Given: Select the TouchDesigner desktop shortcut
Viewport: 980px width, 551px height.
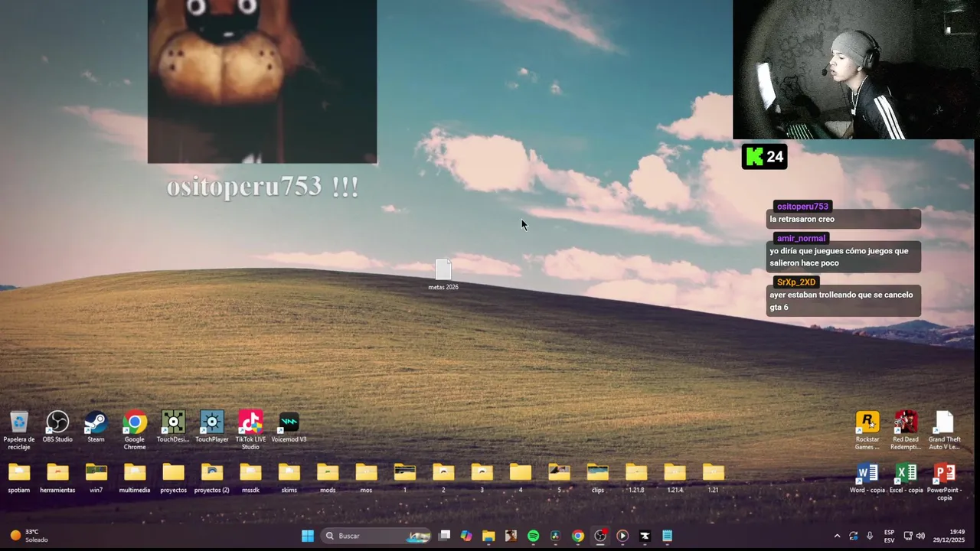Looking at the screenshot, I should pos(173,427).
